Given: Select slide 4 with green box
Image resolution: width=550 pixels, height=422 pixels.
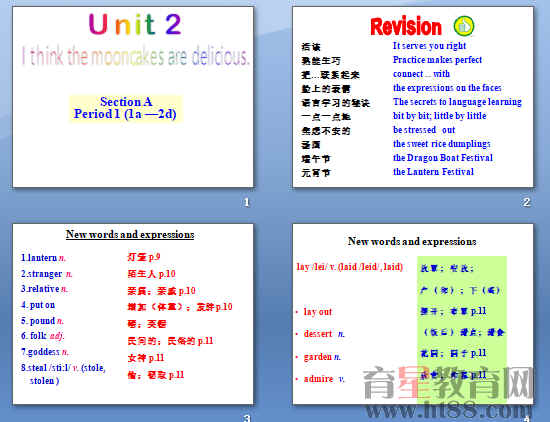Looking at the screenshot, I should tap(413, 314).
